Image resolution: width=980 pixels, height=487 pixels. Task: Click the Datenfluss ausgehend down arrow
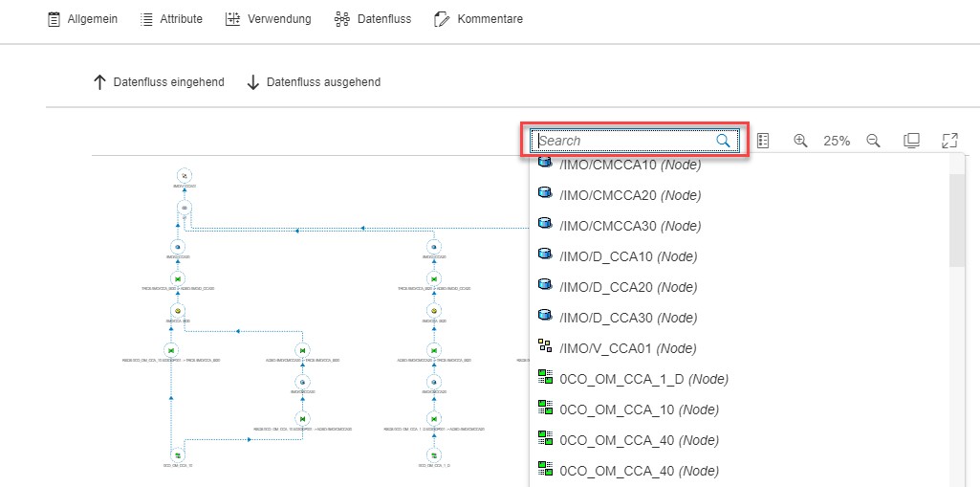click(x=253, y=82)
